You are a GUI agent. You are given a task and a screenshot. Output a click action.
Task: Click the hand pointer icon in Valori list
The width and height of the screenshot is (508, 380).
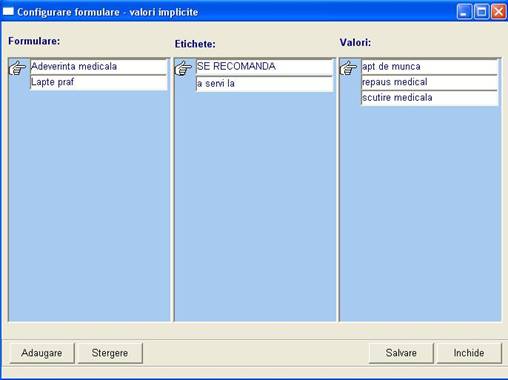pos(348,68)
